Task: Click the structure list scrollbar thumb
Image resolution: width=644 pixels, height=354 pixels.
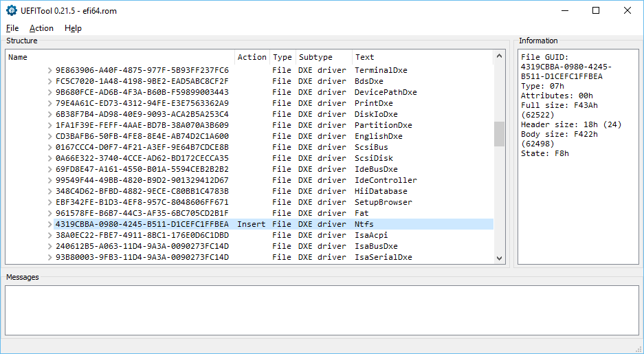Action: (499, 133)
